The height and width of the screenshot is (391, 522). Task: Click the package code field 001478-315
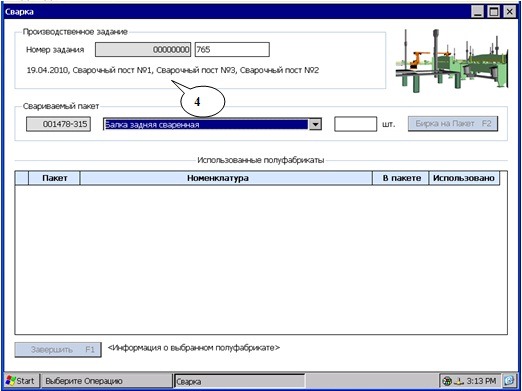point(58,124)
